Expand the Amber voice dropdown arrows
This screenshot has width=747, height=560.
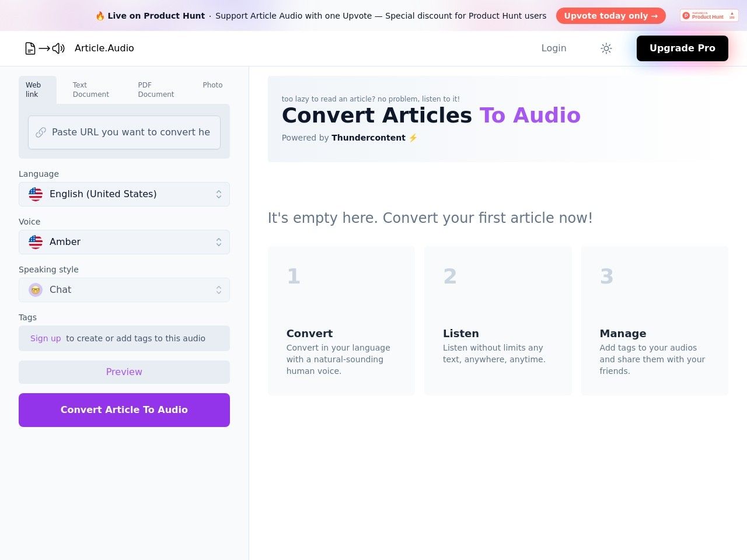219,242
